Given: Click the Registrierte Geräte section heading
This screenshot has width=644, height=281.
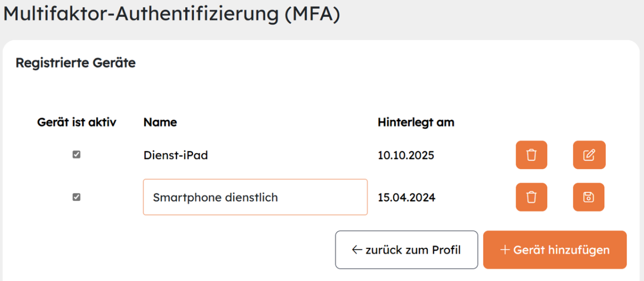Looking at the screenshot, I should 76,63.
